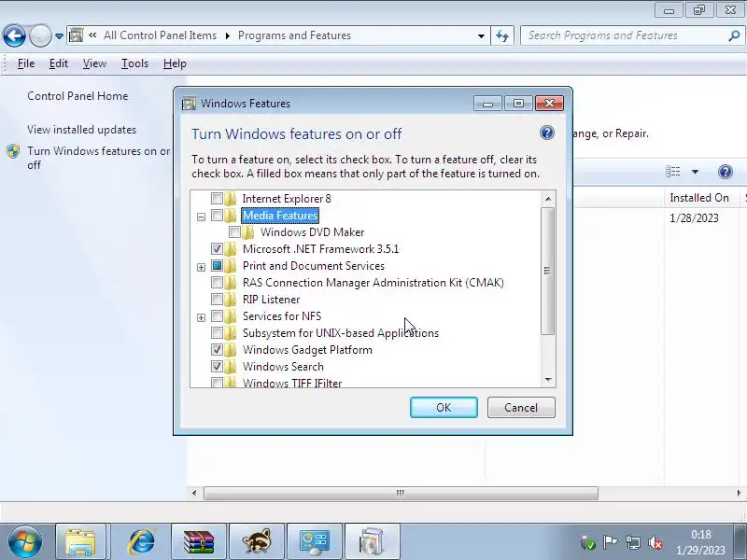This screenshot has width=747, height=560.
Task: Toggle Print and Document Services checkbox
Action: pyautogui.click(x=217, y=265)
